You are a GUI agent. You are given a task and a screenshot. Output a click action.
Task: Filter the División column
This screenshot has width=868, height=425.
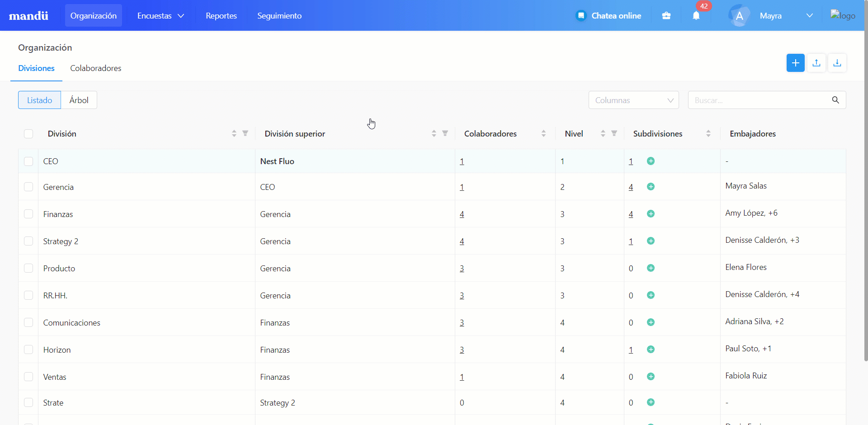click(x=245, y=133)
